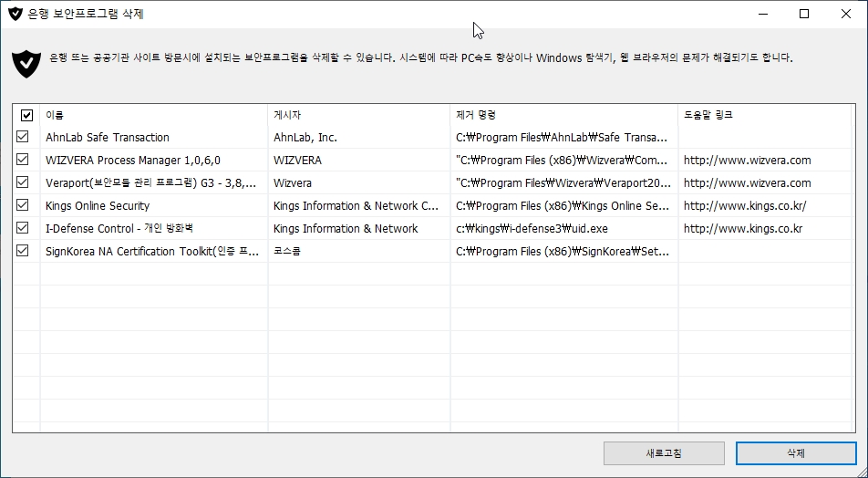This screenshot has width=868, height=478.
Task: Click Veraport20 uninstall command path
Action: click(x=563, y=182)
